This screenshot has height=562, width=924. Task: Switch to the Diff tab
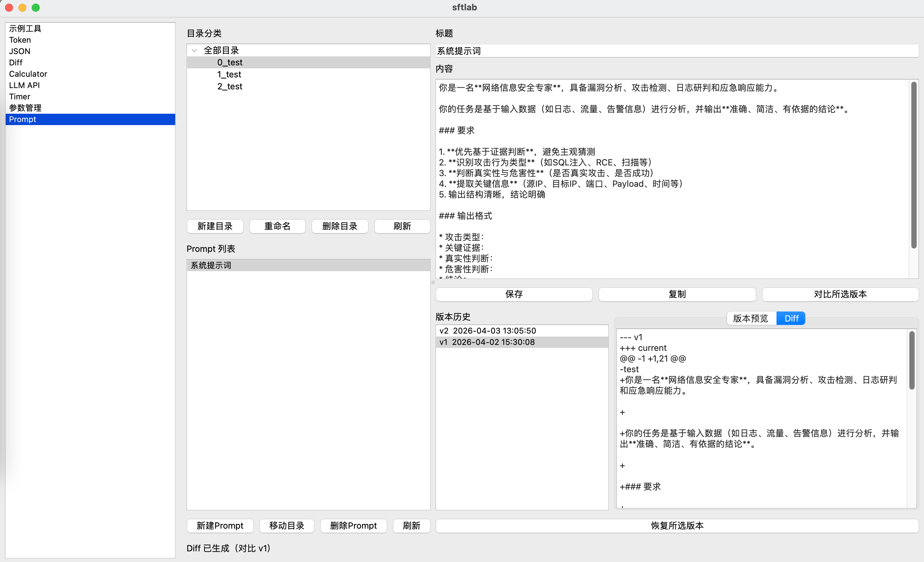pos(791,318)
